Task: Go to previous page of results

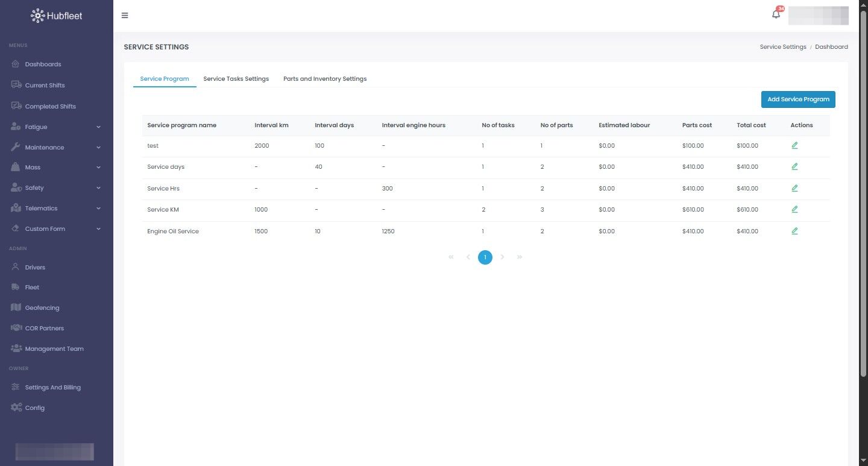Action: coord(468,257)
